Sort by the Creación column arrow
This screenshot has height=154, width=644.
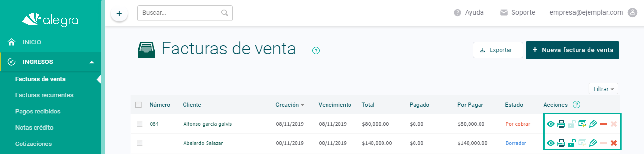click(x=302, y=105)
